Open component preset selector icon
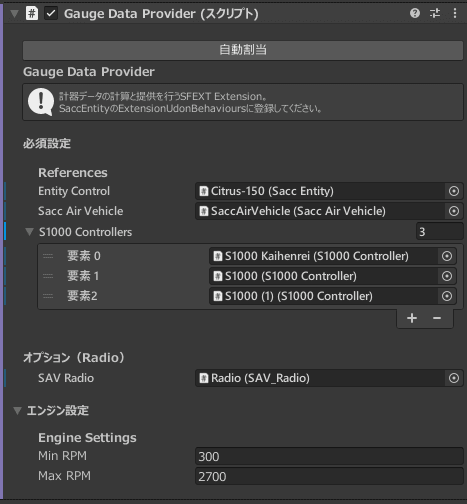This screenshot has width=467, height=504. tap(435, 13)
